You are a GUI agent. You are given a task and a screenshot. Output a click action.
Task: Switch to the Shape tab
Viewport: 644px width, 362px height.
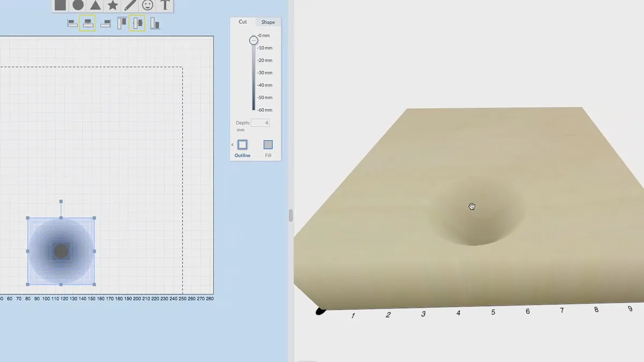268,22
